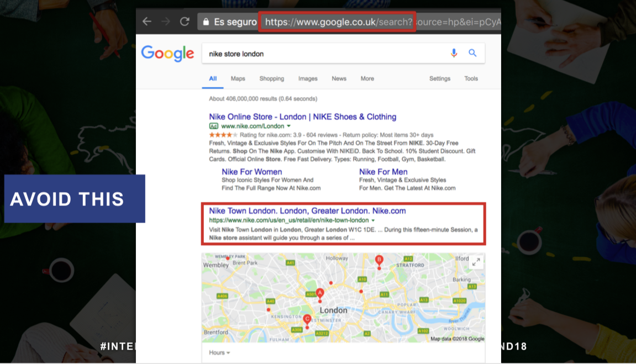This screenshot has width=636, height=364.
Task: Click the www.nike.com/London green URL
Action: [x=253, y=126]
